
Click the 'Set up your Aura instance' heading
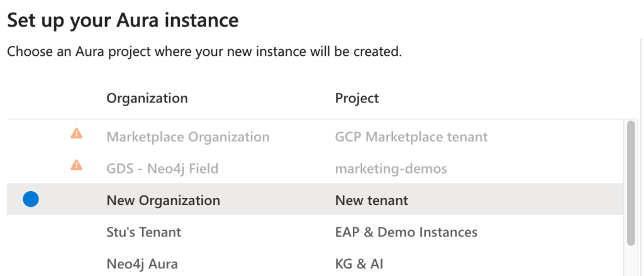click(123, 20)
